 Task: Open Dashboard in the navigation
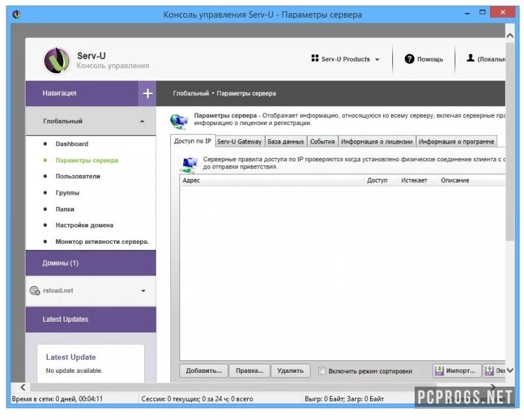coord(72,144)
